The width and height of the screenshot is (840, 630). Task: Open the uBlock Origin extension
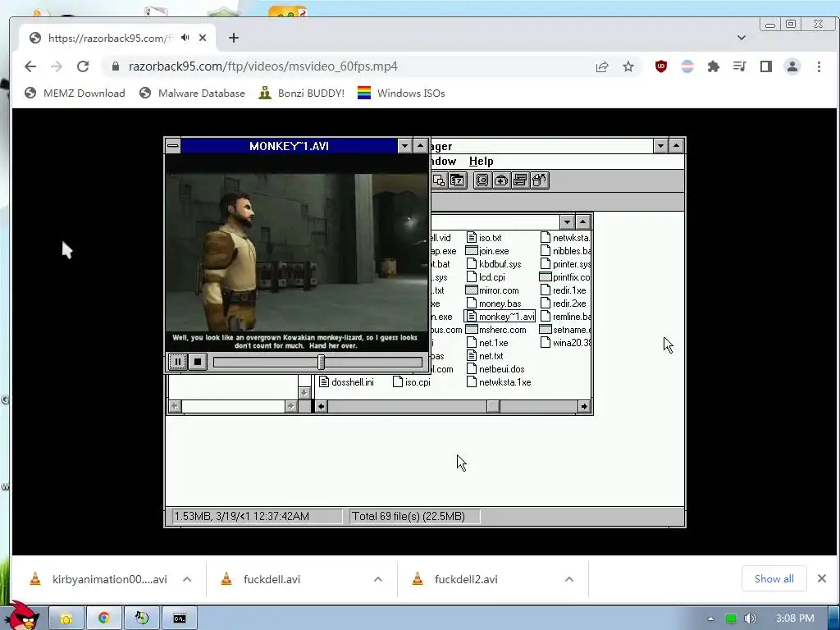pyautogui.click(x=661, y=66)
